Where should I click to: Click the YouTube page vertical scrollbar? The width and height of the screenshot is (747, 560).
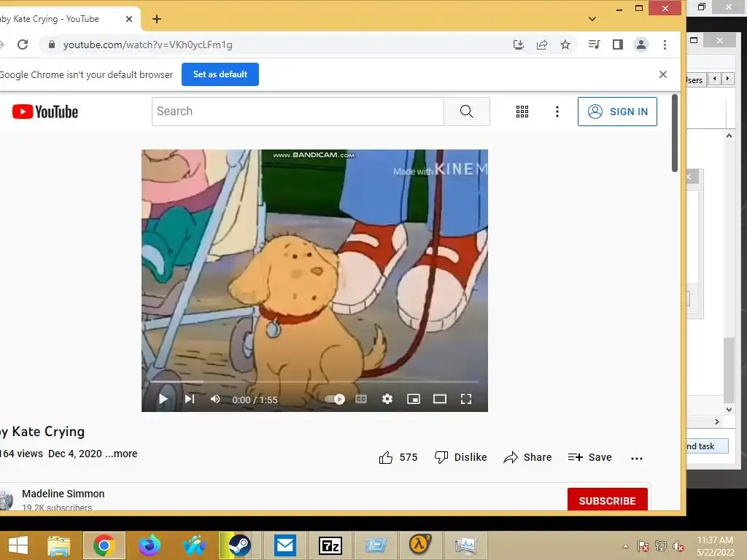[675, 133]
